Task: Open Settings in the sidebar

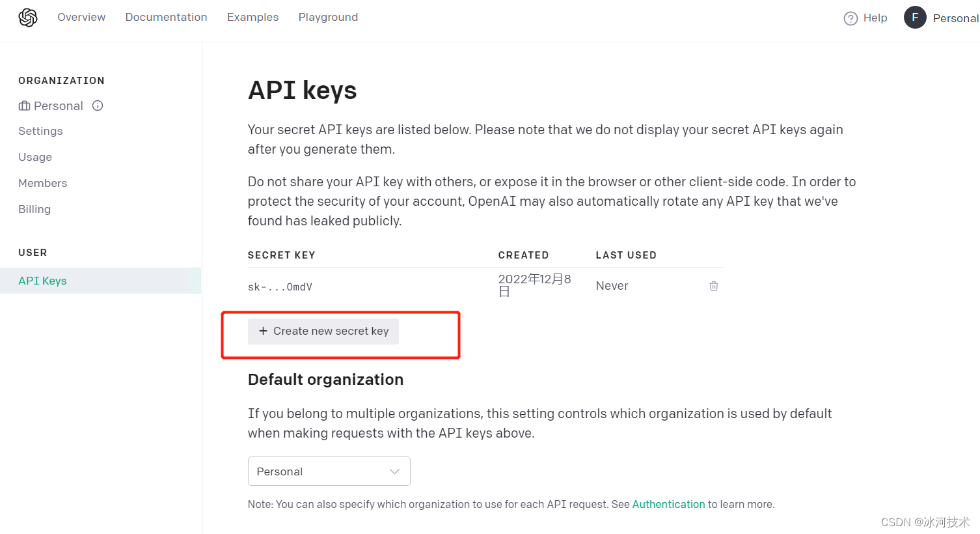Action: click(x=40, y=131)
